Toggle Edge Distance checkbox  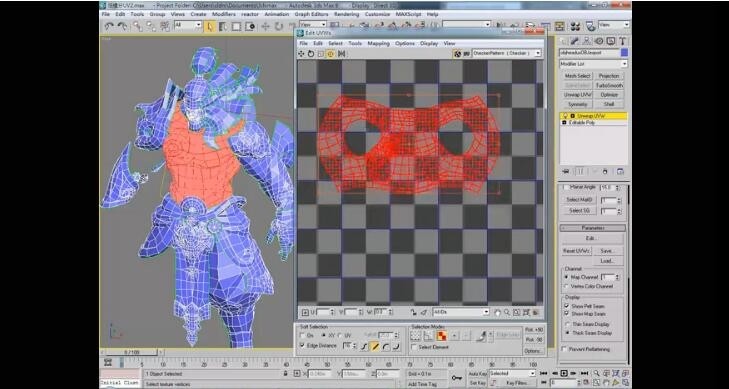coord(303,346)
